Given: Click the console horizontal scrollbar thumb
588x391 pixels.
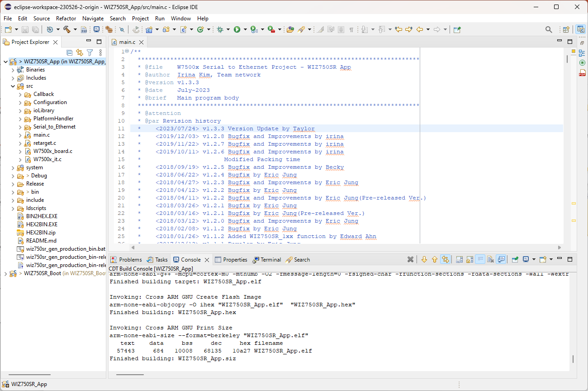Looking at the screenshot, I should [130, 374].
